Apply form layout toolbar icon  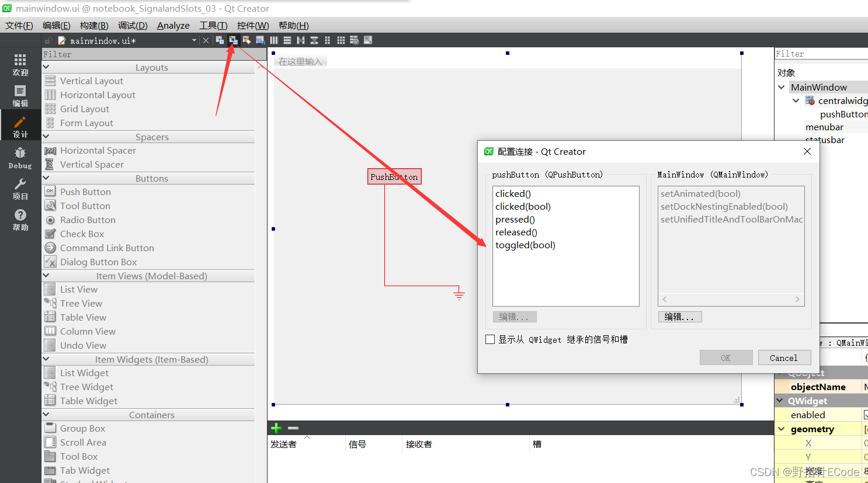pos(327,40)
